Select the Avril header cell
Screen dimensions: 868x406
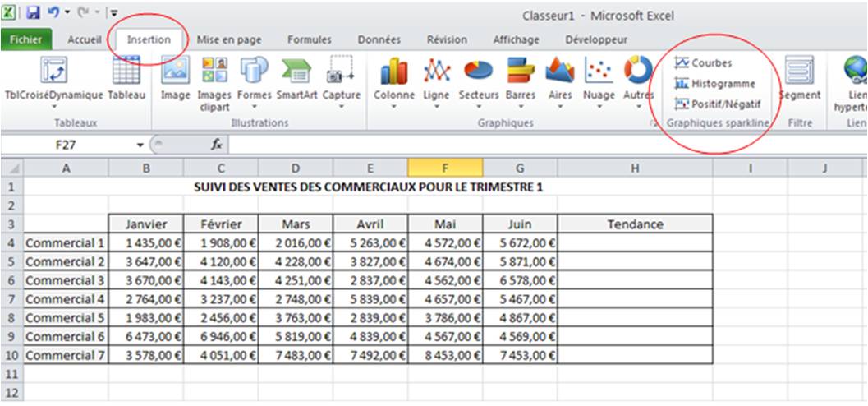click(370, 224)
